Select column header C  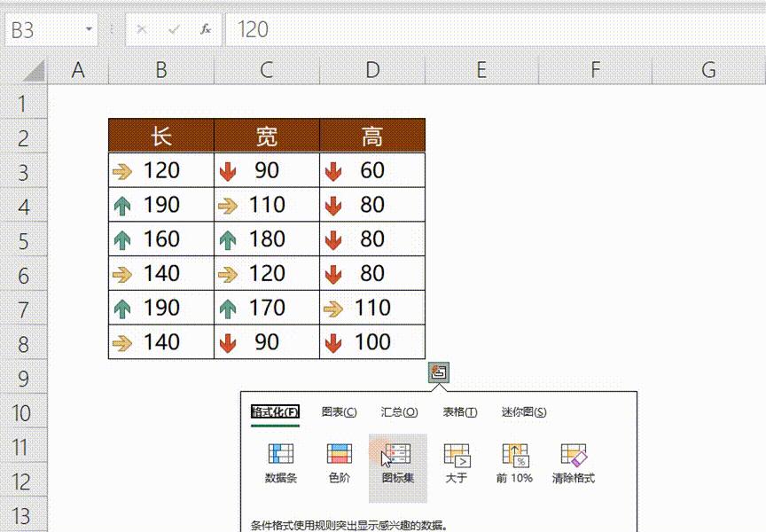click(x=265, y=70)
